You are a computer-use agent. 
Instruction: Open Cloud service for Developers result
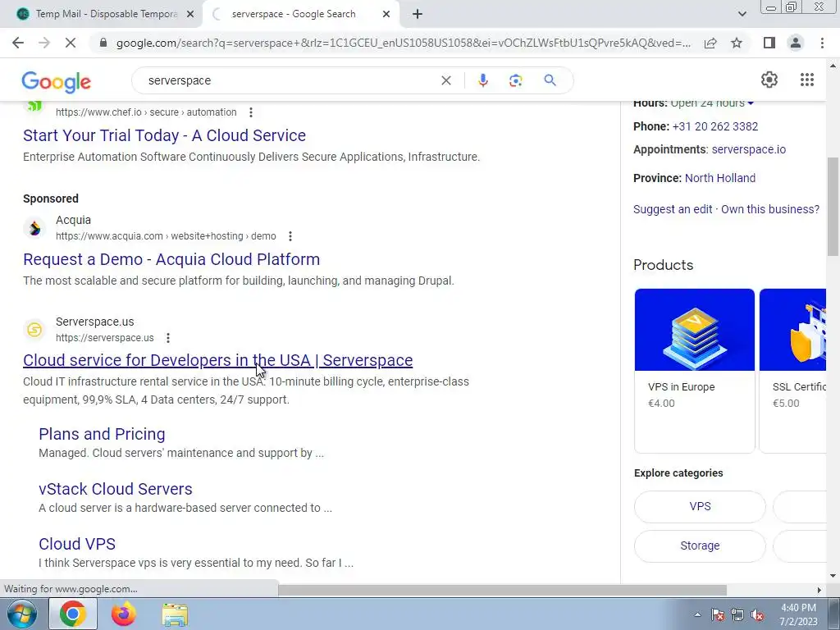217,361
